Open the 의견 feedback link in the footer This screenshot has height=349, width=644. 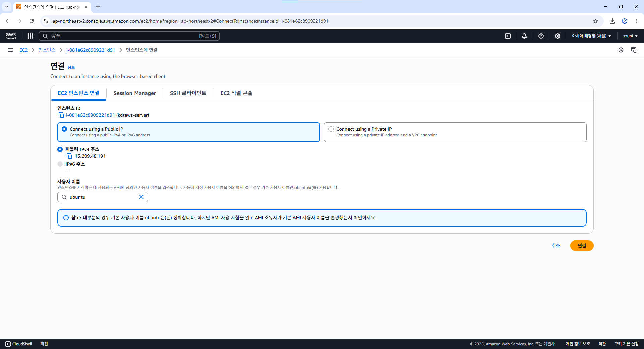(44, 344)
